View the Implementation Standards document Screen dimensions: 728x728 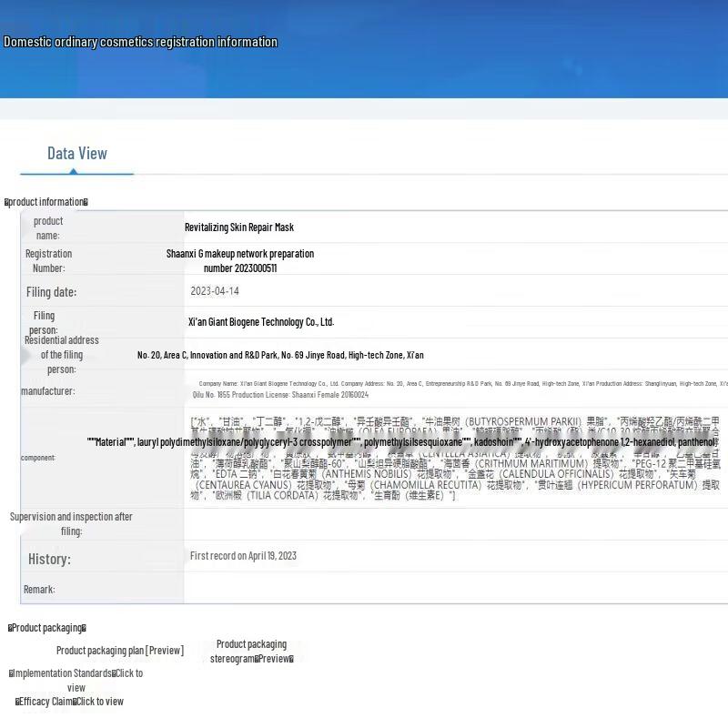76,680
